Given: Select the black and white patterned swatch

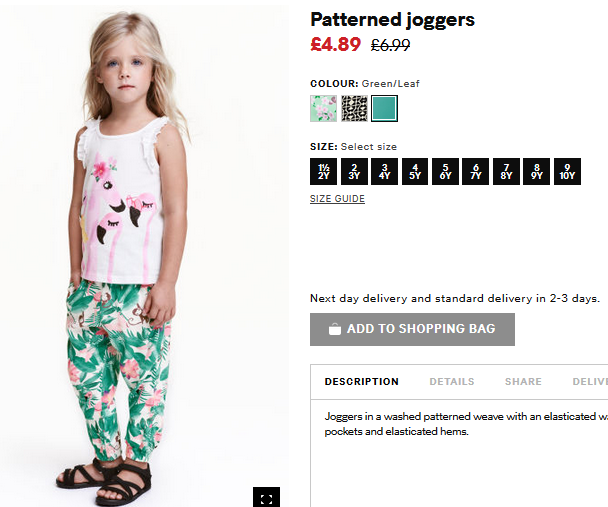Looking at the screenshot, I should pyautogui.click(x=354, y=109).
